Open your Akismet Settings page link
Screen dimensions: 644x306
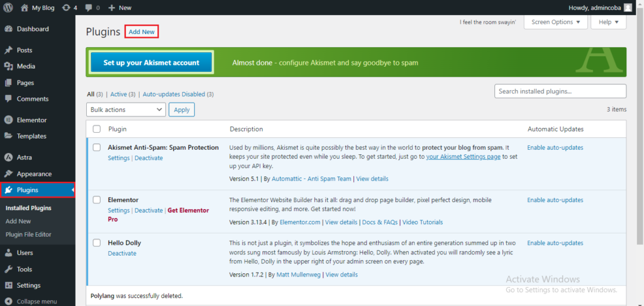[464, 157]
